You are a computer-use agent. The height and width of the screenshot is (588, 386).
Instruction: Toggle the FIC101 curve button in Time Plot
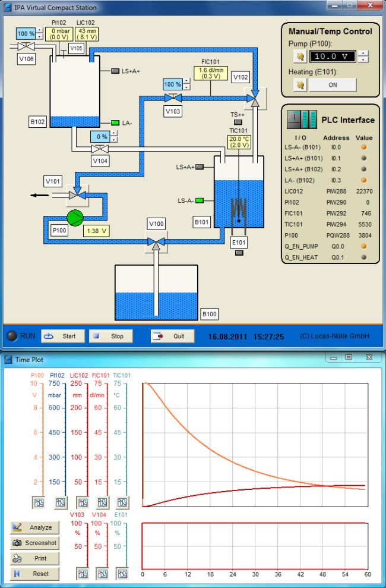coord(103,502)
